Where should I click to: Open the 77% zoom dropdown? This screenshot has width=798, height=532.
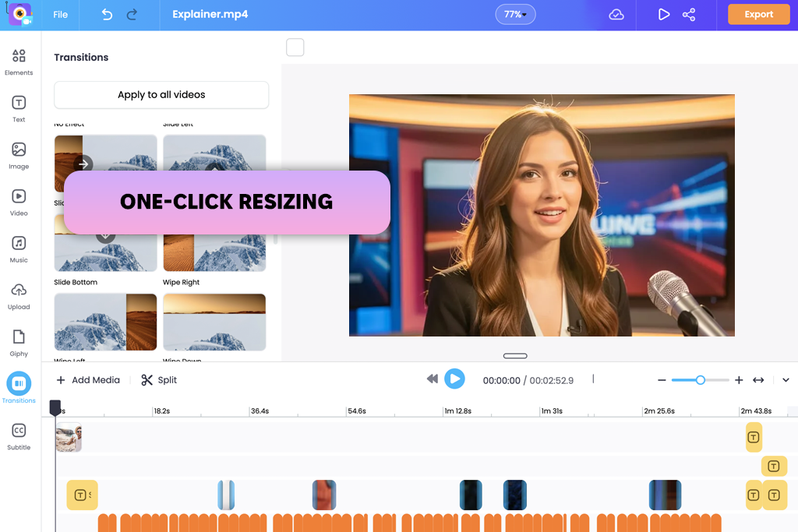tap(515, 14)
